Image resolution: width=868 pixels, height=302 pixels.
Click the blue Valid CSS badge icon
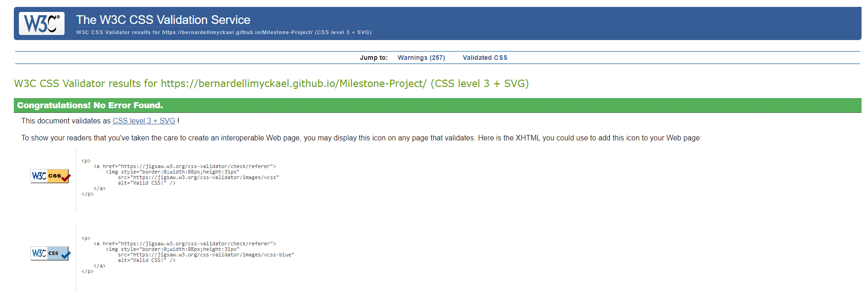click(x=51, y=254)
